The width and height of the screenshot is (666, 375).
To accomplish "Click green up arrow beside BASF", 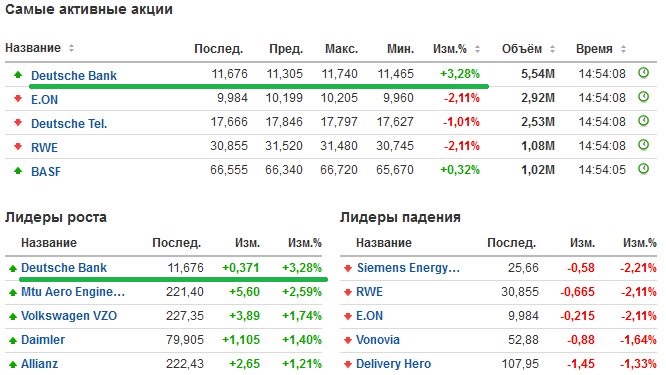I will click(x=18, y=171).
